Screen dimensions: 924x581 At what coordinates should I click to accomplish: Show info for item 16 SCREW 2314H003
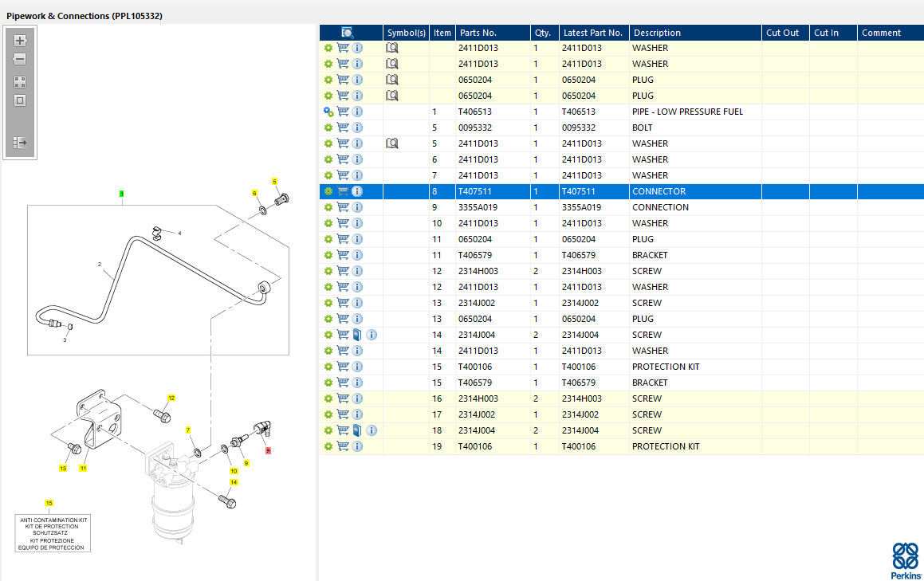pos(357,398)
